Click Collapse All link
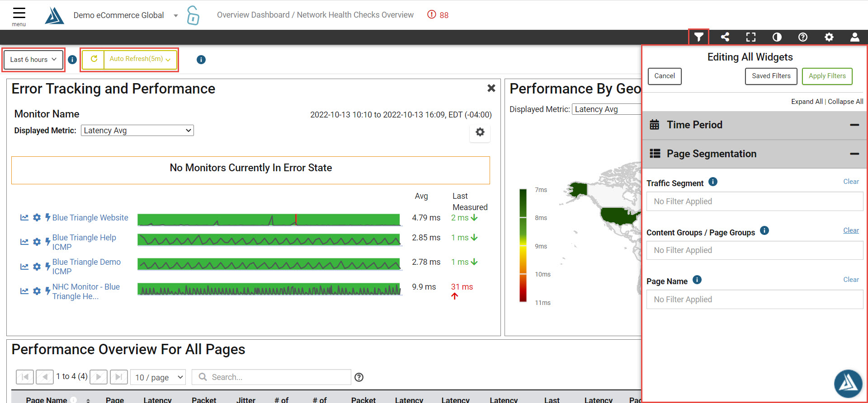 coord(845,102)
